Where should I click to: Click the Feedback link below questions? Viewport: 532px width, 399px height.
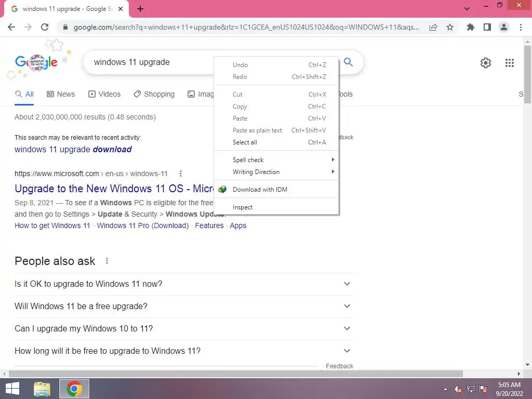[x=340, y=366]
